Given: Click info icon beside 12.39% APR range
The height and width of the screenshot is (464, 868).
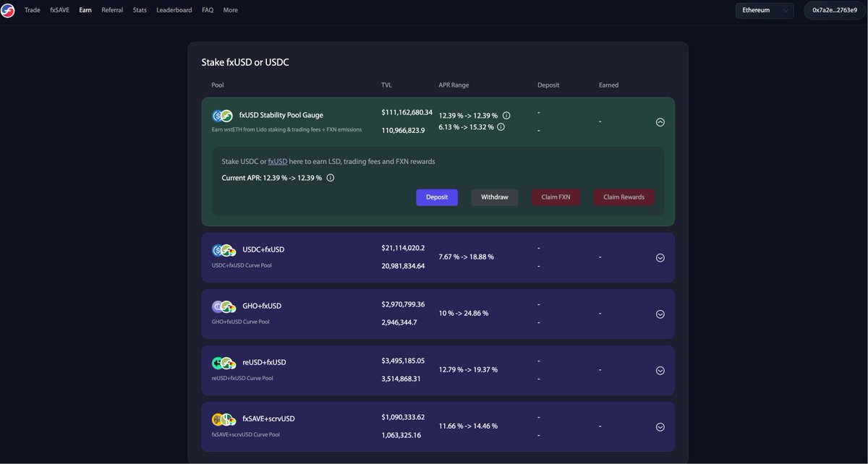Looking at the screenshot, I should click(506, 116).
